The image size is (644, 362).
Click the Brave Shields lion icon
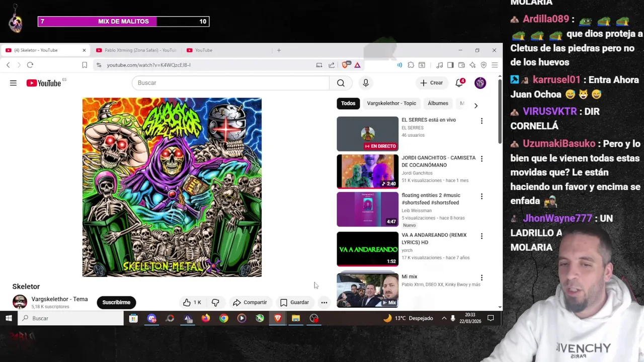[346, 65]
